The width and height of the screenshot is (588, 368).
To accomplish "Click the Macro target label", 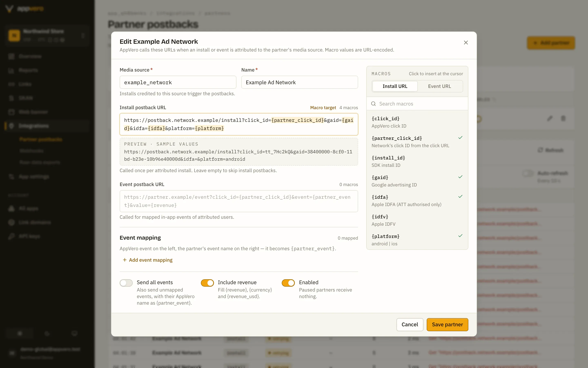I will pyautogui.click(x=323, y=108).
